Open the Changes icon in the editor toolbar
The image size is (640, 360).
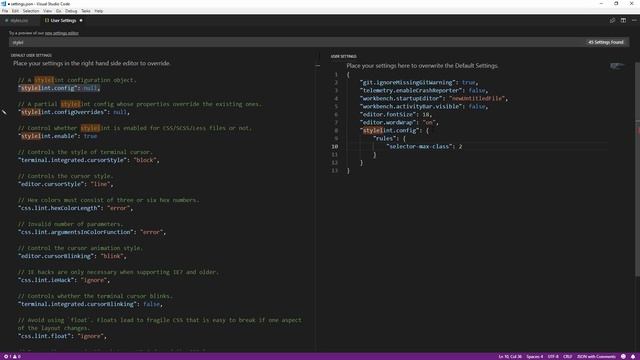pos(612,20)
